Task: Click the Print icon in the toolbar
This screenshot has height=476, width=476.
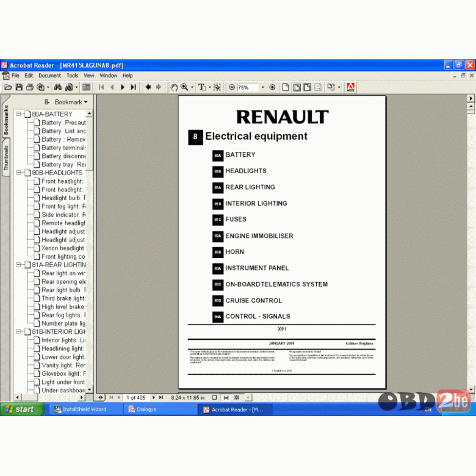Action: pos(29,87)
